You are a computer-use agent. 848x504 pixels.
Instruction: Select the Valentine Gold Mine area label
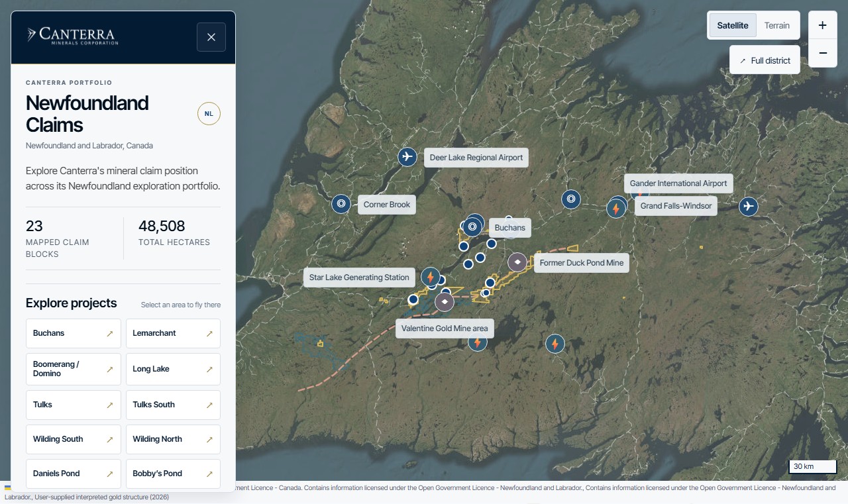pyautogui.click(x=445, y=328)
